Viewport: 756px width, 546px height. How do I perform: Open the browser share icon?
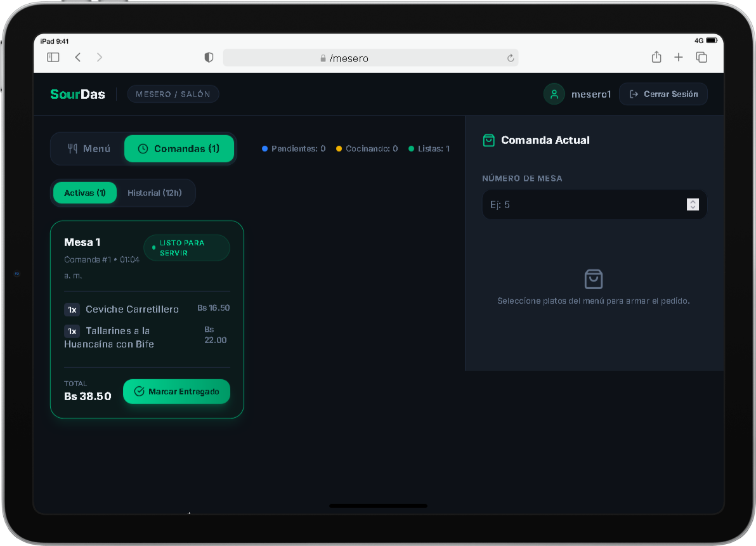[656, 57]
